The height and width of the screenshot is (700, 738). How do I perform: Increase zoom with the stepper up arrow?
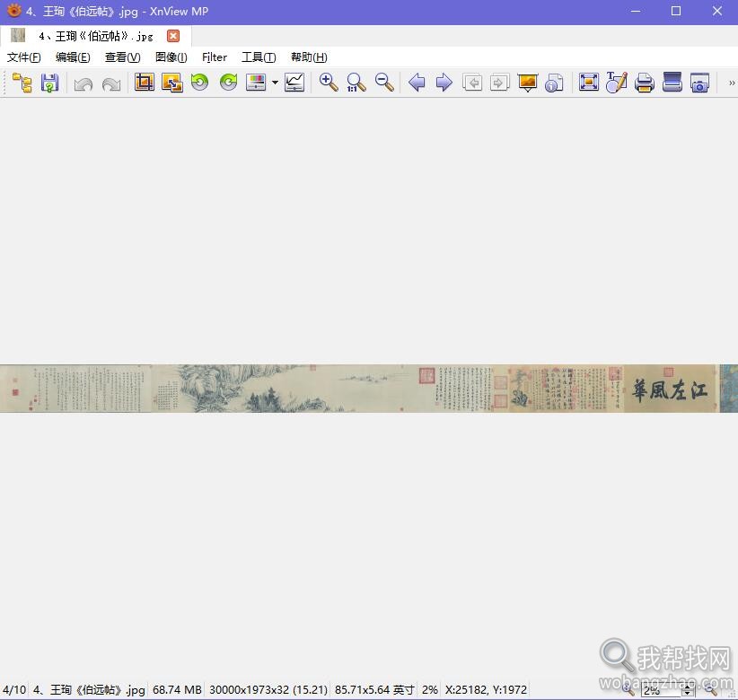point(688,687)
